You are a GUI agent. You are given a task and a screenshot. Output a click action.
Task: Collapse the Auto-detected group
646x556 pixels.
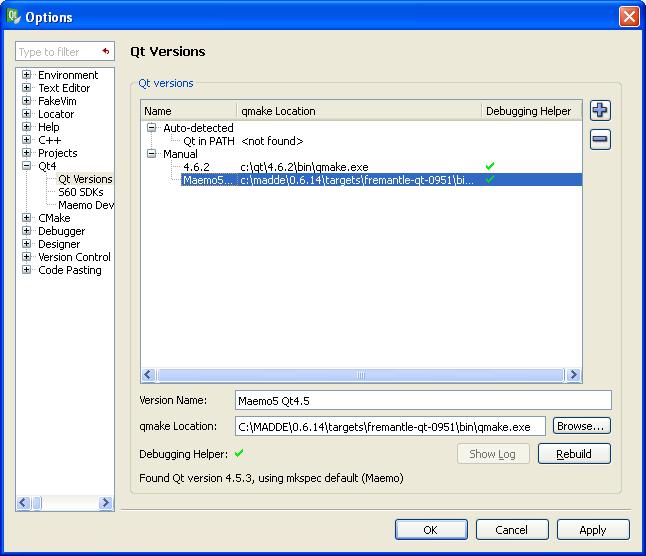[x=152, y=128]
